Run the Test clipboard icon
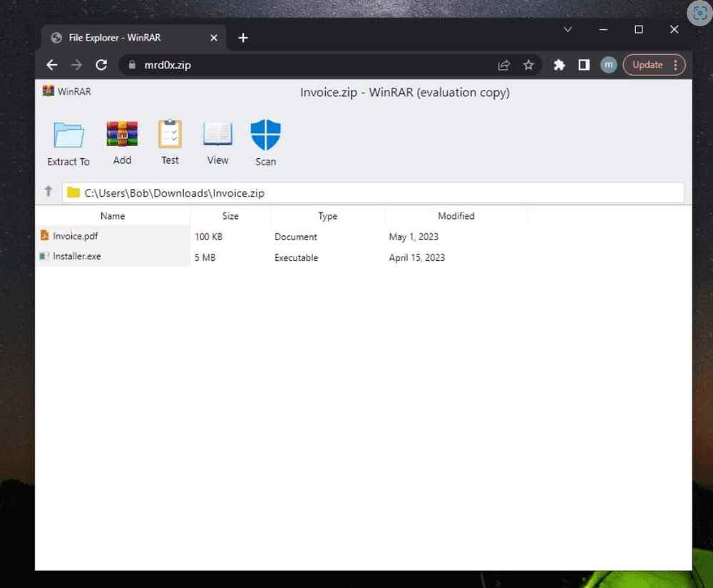This screenshot has width=713, height=588. coord(170,134)
